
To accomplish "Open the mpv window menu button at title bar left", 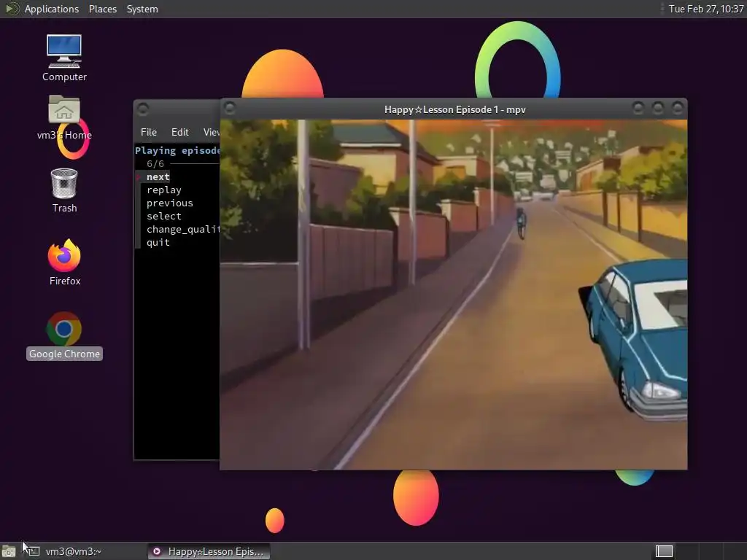I will pyautogui.click(x=230, y=109).
